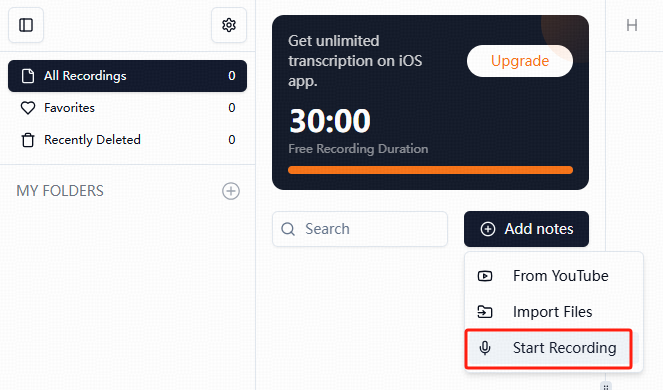Screen dimensions: 663x390
Task: Click the Recently Deleted trash icon
Action: 28,140
